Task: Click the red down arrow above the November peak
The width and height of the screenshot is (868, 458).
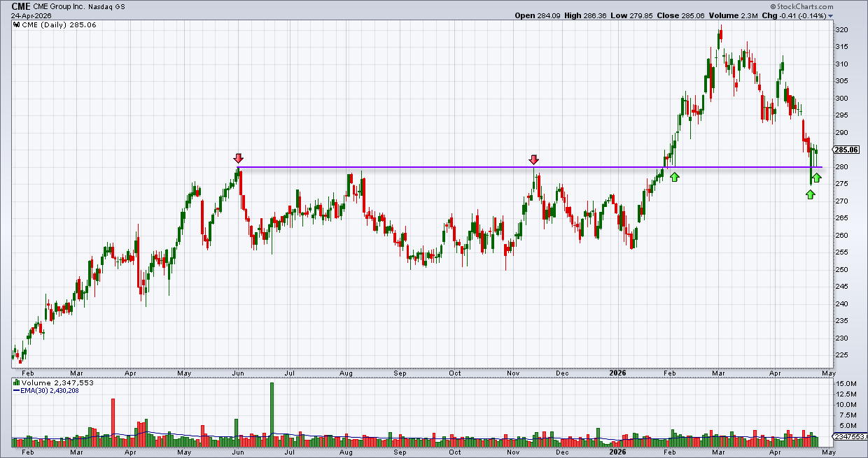Action: point(534,160)
